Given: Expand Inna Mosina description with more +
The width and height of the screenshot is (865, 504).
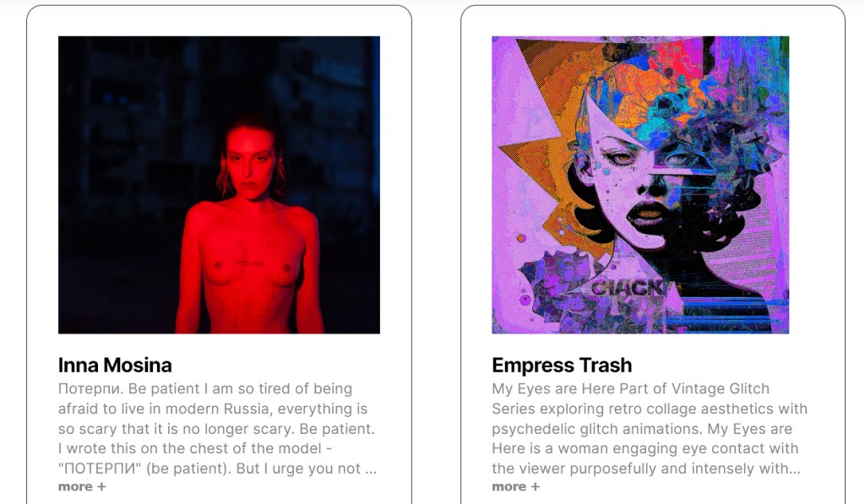Looking at the screenshot, I should [82, 487].
